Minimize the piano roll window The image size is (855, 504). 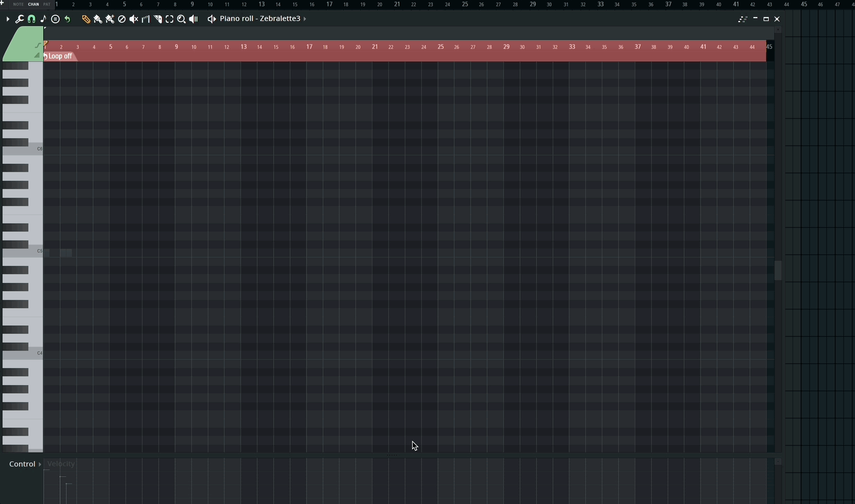(755, 19)
